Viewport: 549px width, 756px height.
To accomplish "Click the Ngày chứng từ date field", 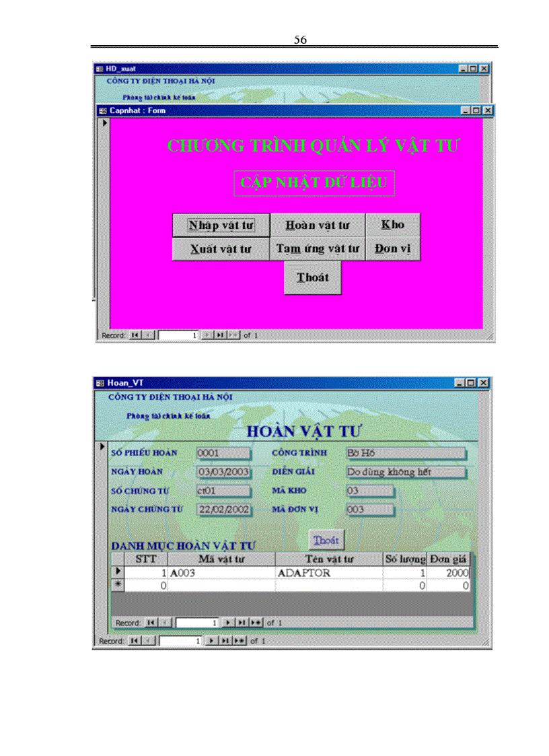I will click(223, 510).
